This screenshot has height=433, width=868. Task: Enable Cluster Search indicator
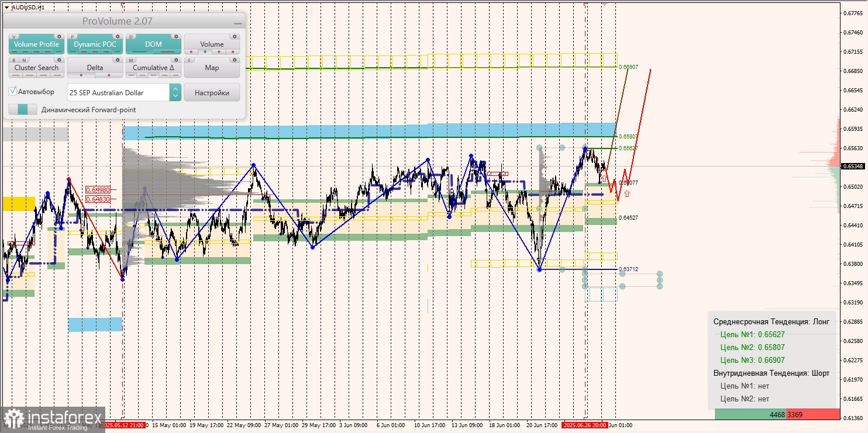pyautogui.click(x=36, y=68)
